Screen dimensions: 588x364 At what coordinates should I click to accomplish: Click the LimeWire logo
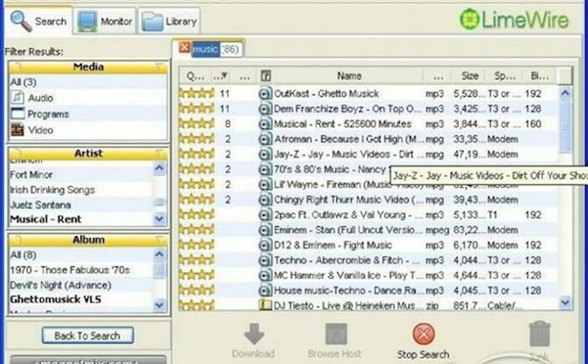point(515,20)
